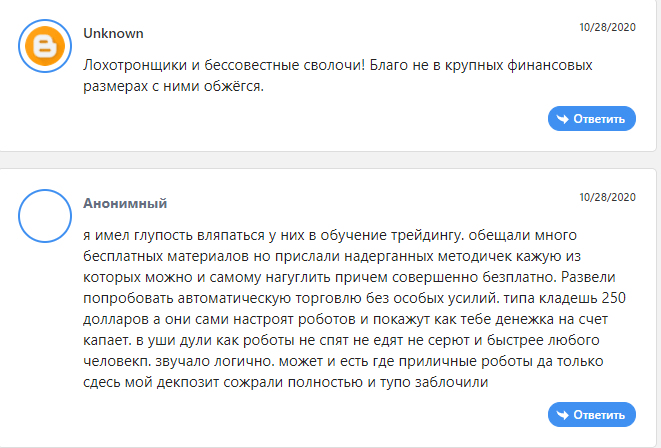Click the line starting 'человекп. звучало логично'
The image size is (661, 448).
click(343, 361)
